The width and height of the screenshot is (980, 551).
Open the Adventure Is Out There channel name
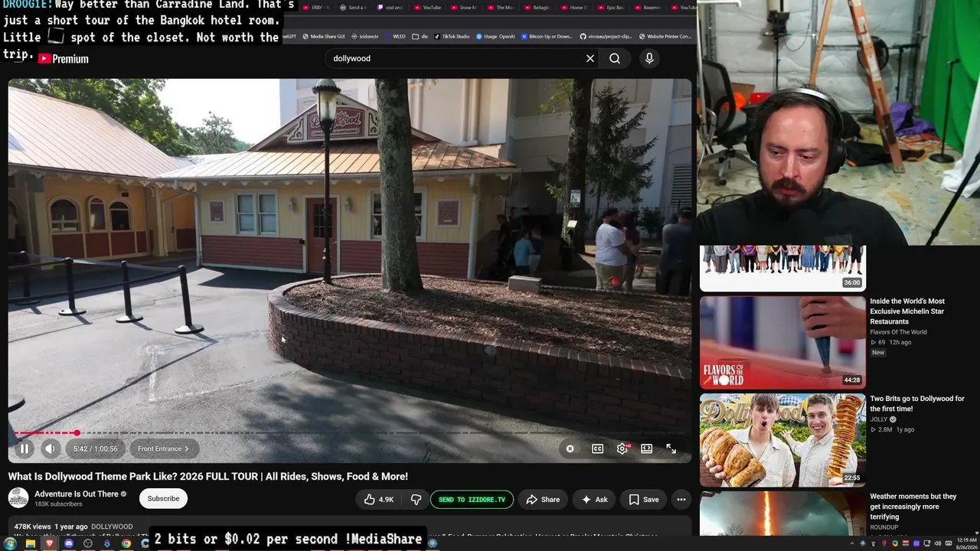(x=77, y=494)
